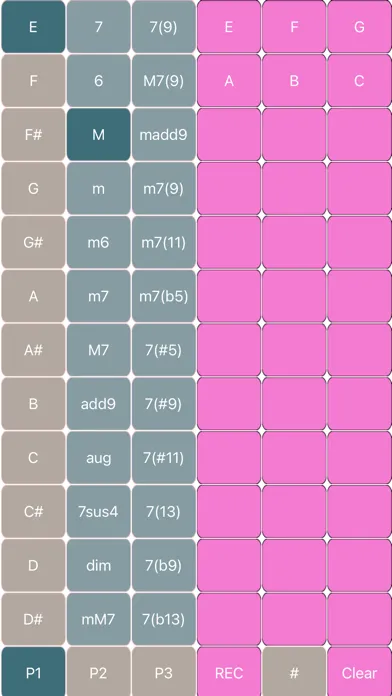Choose the G# root note
The image size is (392, 696).
(x=33, y=242)
